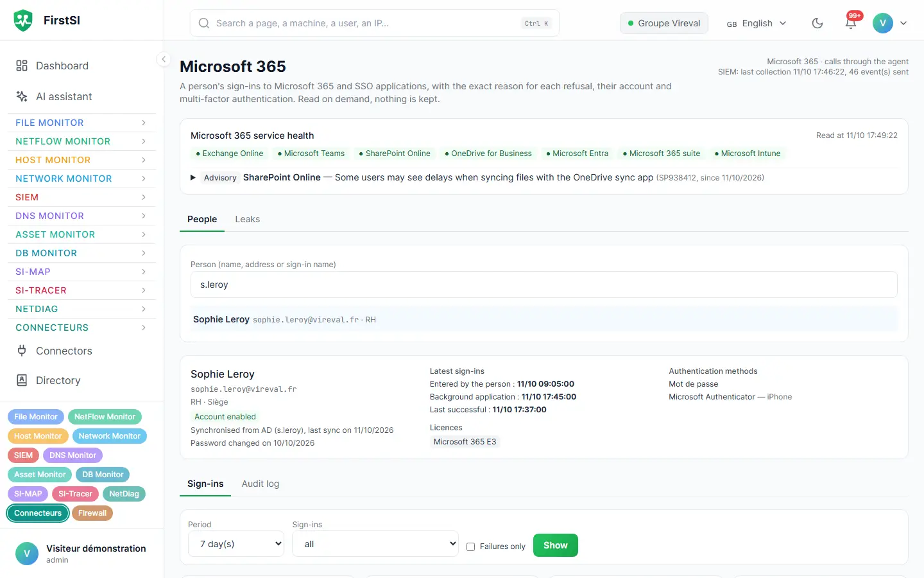Screen dimensions: 924x578
Task: Open the Sign-ins filter dropdown
Action: (x=375, y=544)
